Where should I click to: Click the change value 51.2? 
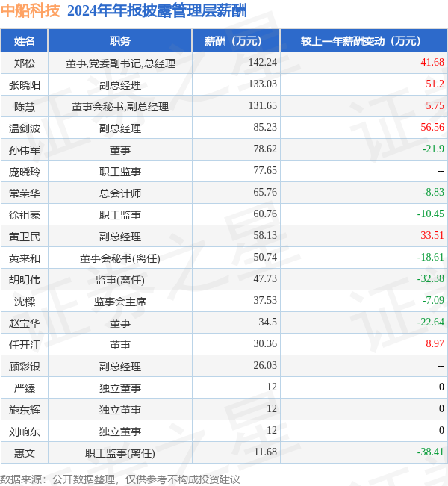[x=435, y=84]
